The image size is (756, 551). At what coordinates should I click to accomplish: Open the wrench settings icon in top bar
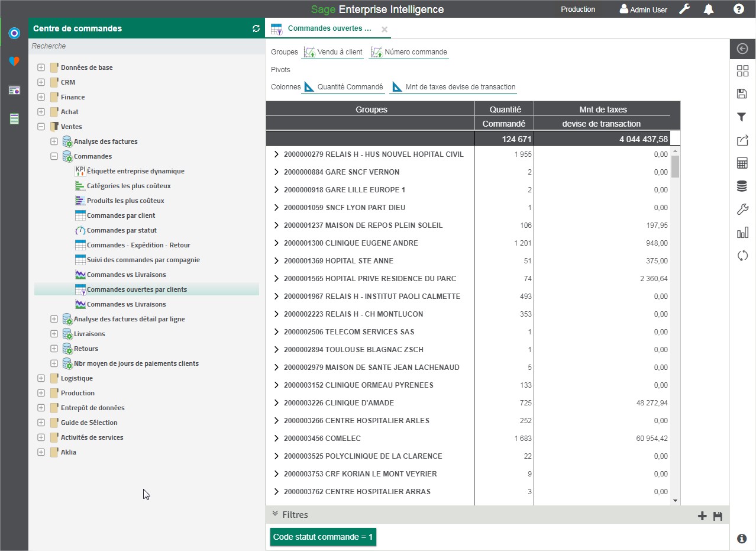tap(684, 9)
